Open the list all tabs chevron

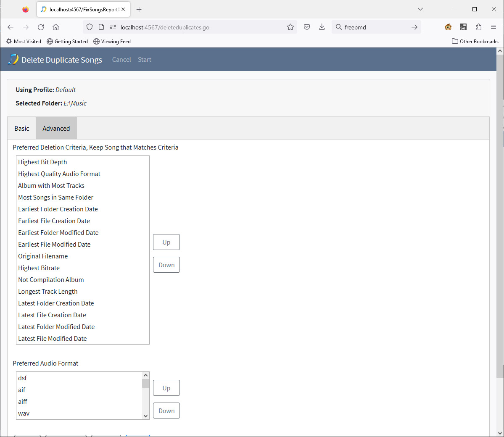pos(420,9)
